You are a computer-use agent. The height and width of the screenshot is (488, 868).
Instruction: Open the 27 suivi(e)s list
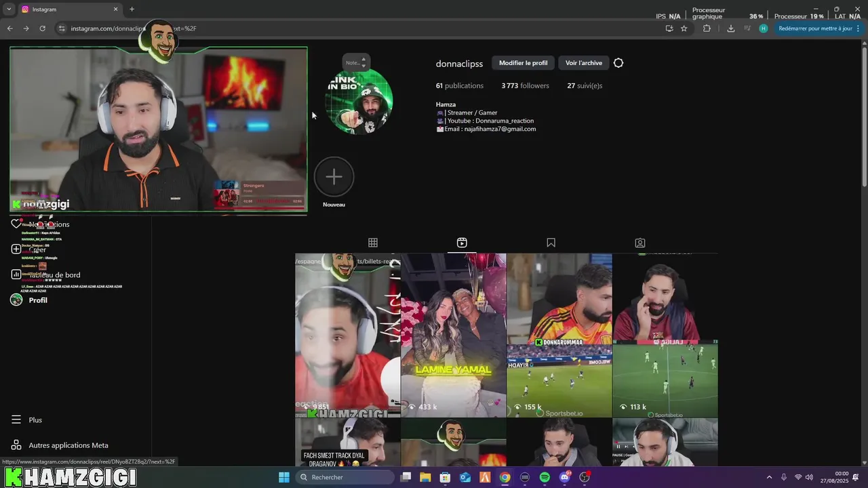point(585,85)
